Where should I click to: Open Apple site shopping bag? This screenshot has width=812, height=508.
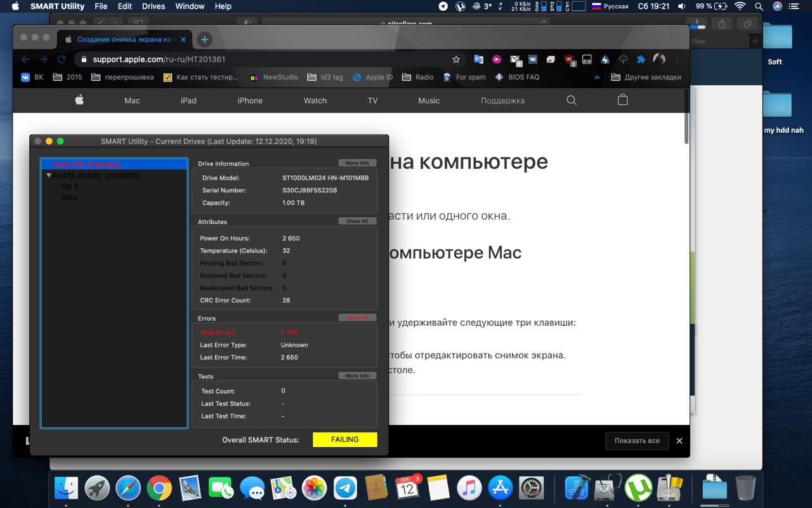[623, 100]
